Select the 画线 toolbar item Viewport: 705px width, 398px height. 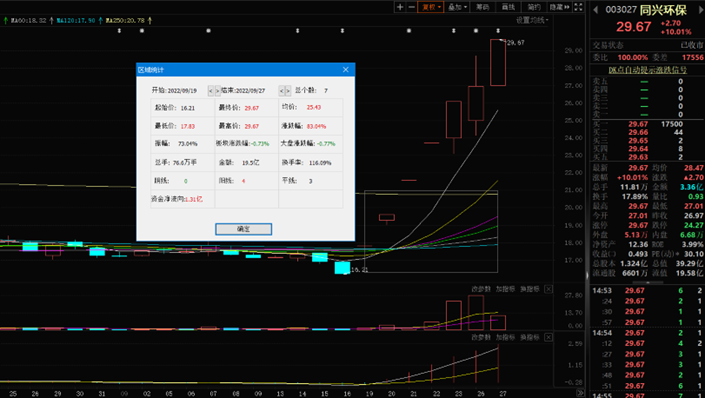click(508, 7)
